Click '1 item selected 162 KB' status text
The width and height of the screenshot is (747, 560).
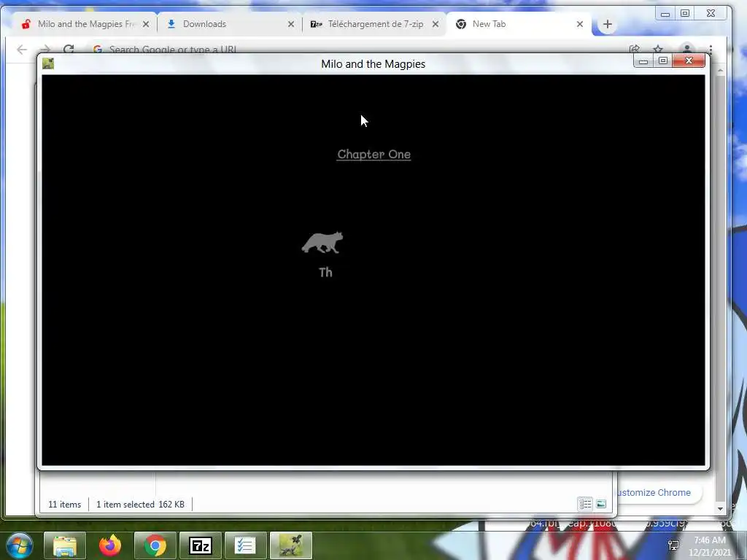click(141, 505)
